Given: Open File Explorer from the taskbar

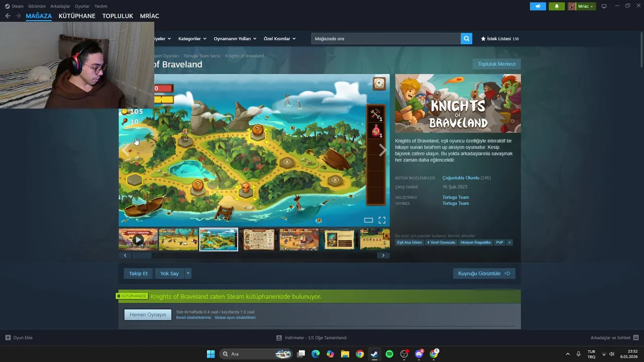Looking at the screenshot, I should click(x=345, y=354).
